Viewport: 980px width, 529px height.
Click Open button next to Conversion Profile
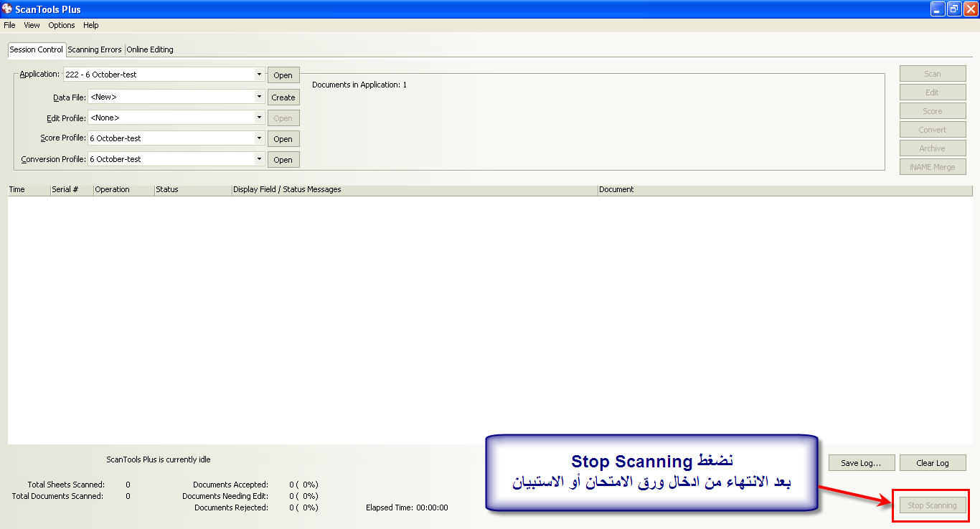283,160
